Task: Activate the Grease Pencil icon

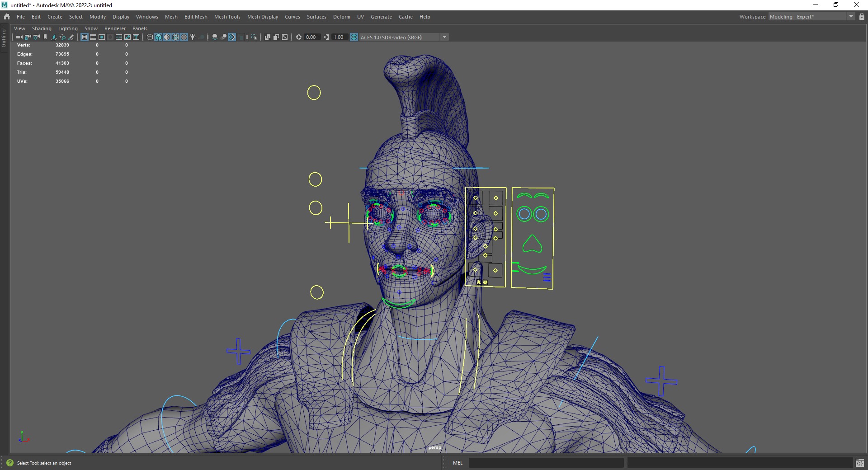Action: coord(71,37)
